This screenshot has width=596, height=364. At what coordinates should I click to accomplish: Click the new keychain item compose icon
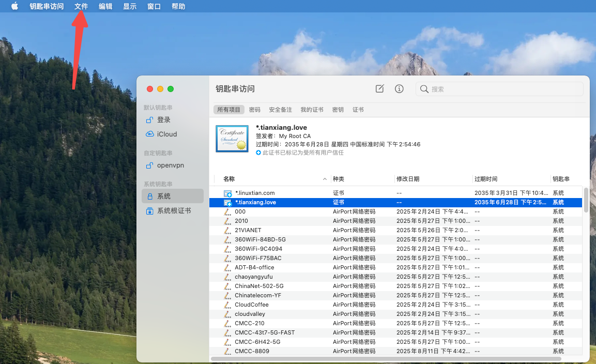[379, 89]
